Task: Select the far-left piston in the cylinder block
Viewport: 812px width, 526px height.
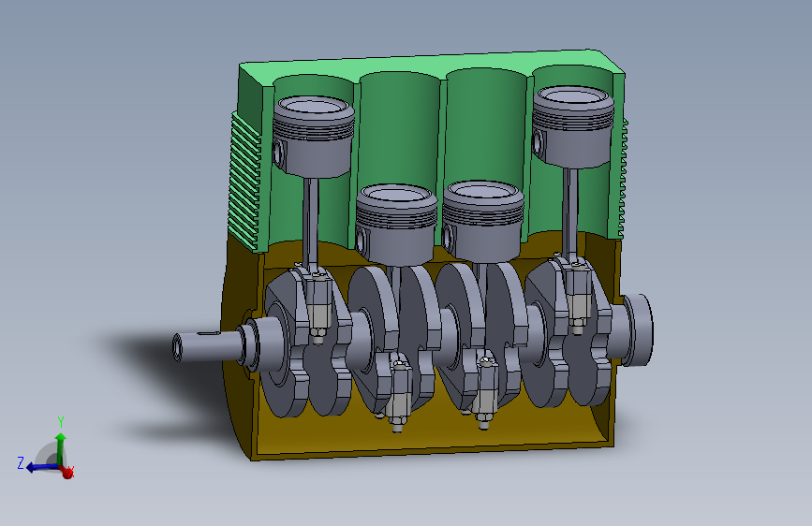Action: pyautogui.click(x=314, y=136)
